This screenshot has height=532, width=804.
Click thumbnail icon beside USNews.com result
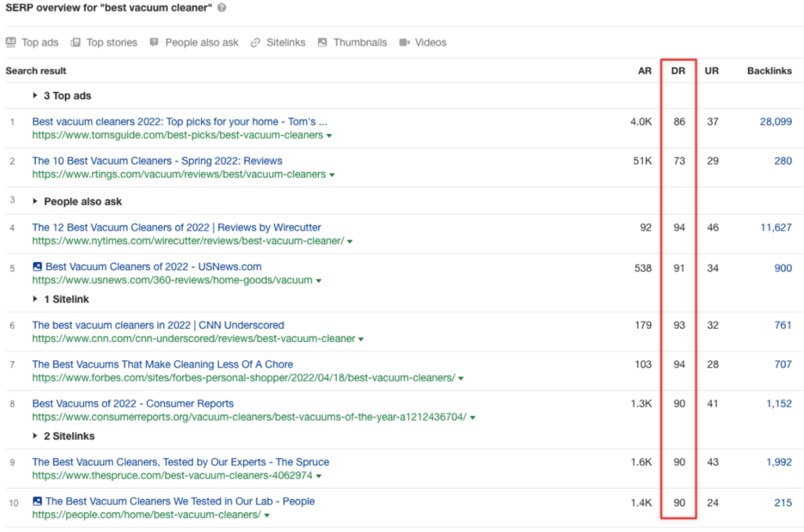[37, 267]
